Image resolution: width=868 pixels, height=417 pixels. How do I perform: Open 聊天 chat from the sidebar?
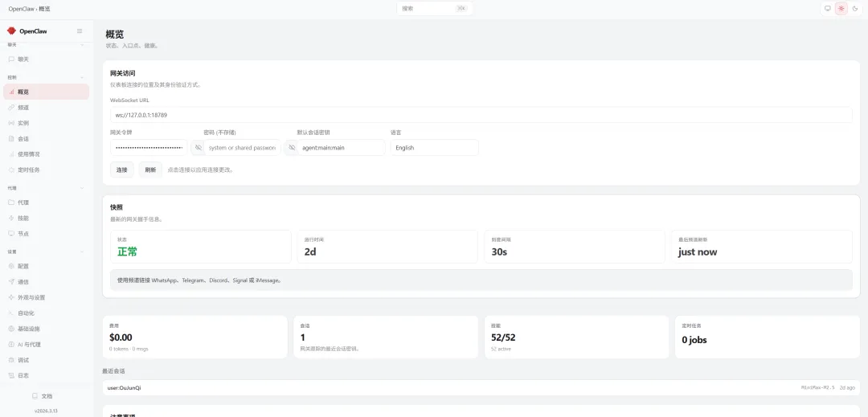click(x=23, y=59)
